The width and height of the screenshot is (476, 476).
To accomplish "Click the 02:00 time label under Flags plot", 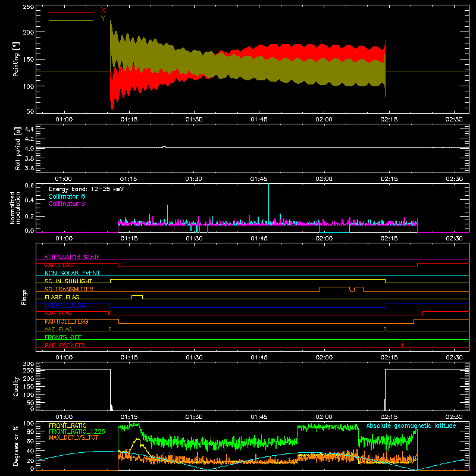I will click(324, 358).
